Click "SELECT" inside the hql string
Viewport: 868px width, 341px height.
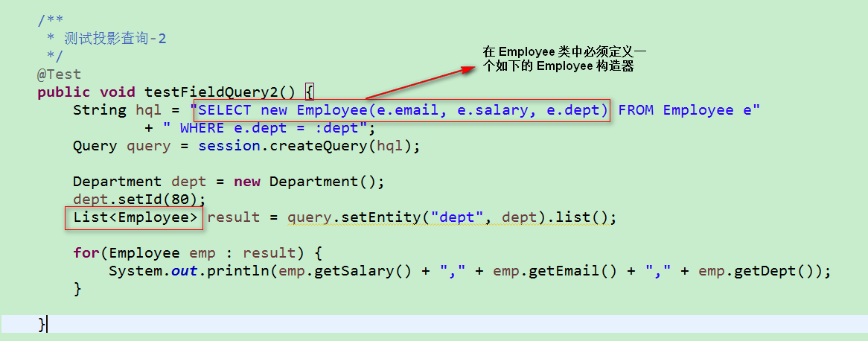225,110
